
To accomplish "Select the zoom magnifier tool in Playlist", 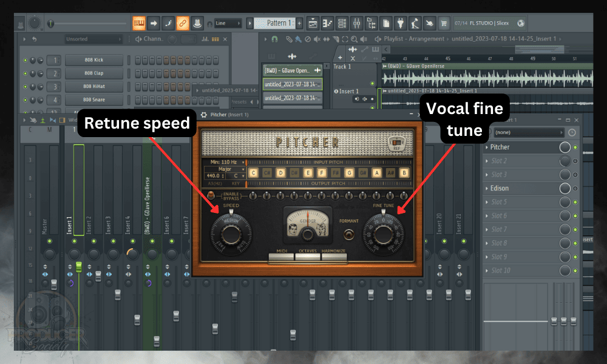I will [x=354, y=39].
